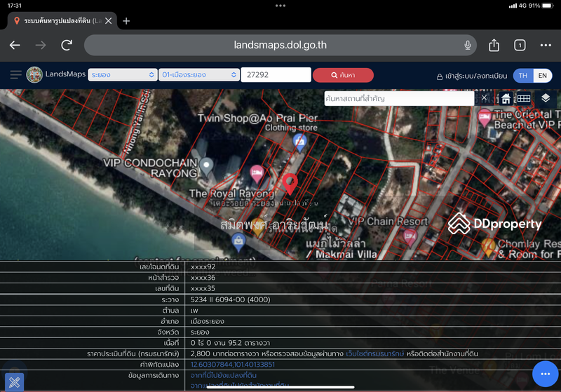Click the parcel number field 27292
The height and width of the screenshot is (392, 561).
tap(276, 75)
